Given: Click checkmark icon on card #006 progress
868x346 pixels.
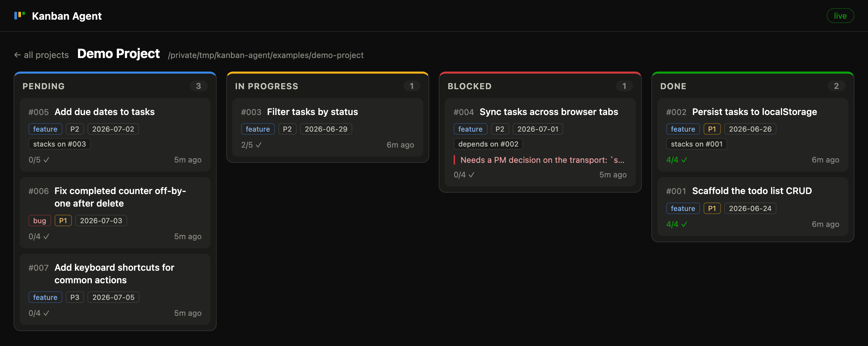Looking at the screenshot, I should pyautogui.click(x=46, y=236).
